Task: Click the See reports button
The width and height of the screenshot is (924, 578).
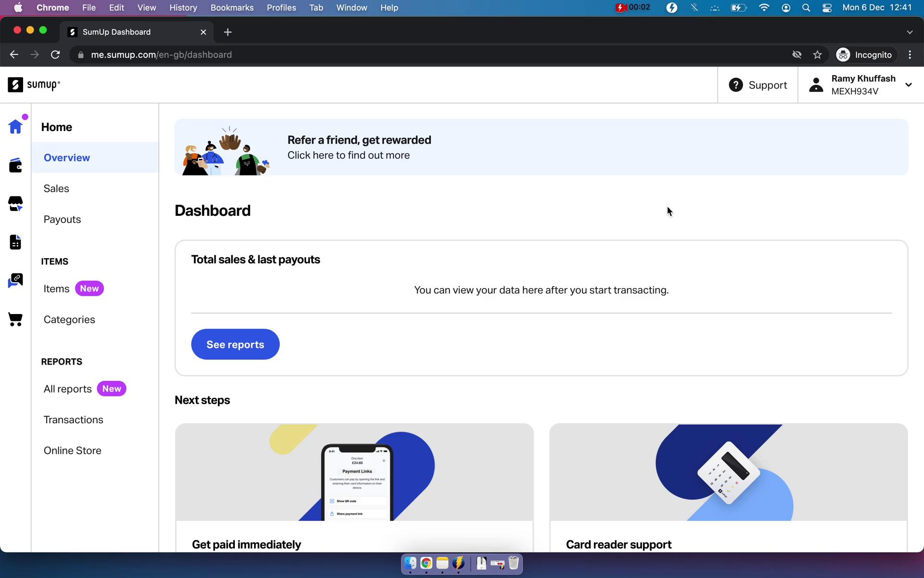Action: [x=235, y=344]
